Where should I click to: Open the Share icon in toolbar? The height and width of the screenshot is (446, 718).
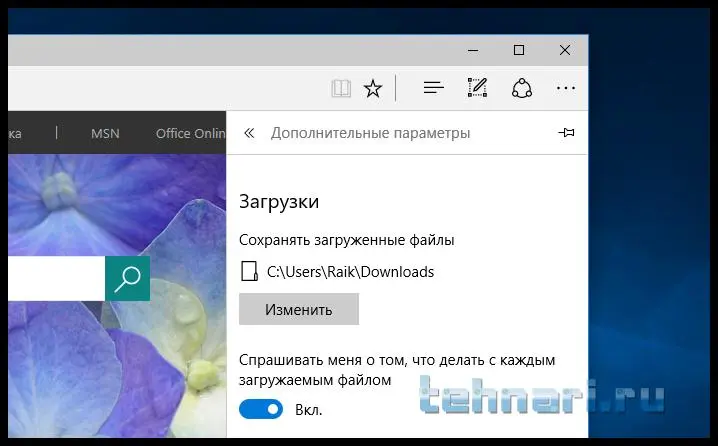(522, 88)
